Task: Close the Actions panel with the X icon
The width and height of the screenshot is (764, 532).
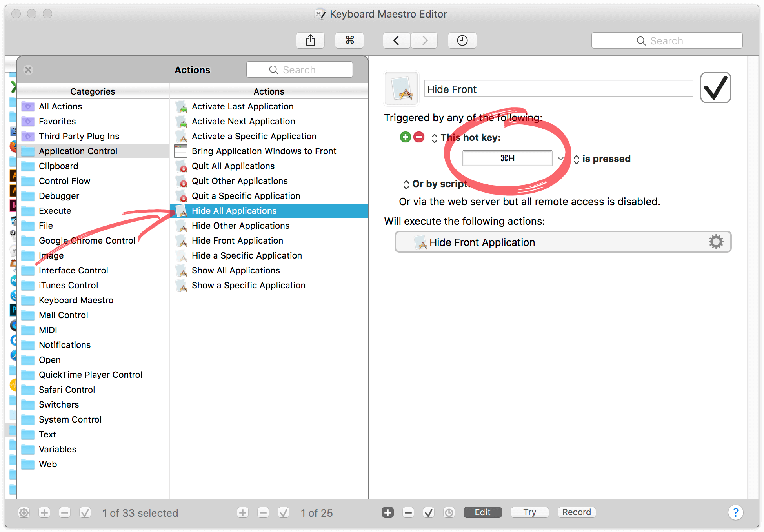Action: coord(28,70)
